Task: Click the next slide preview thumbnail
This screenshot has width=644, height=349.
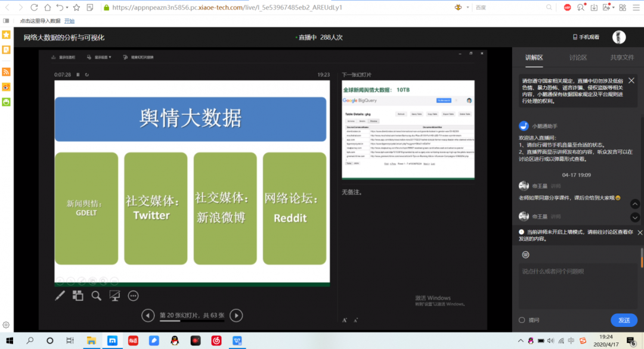Action: [x=408, y=130]
